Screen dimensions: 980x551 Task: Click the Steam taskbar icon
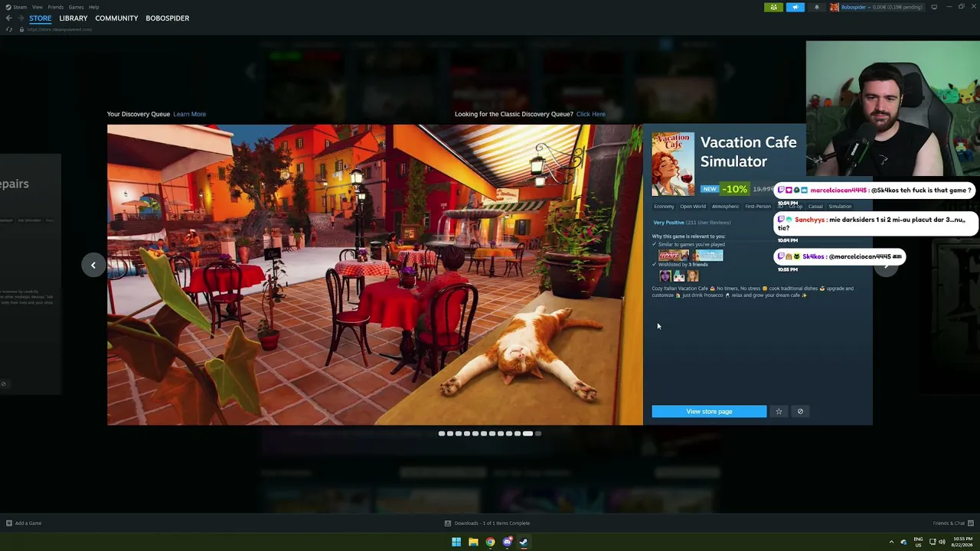coord(524,542)
